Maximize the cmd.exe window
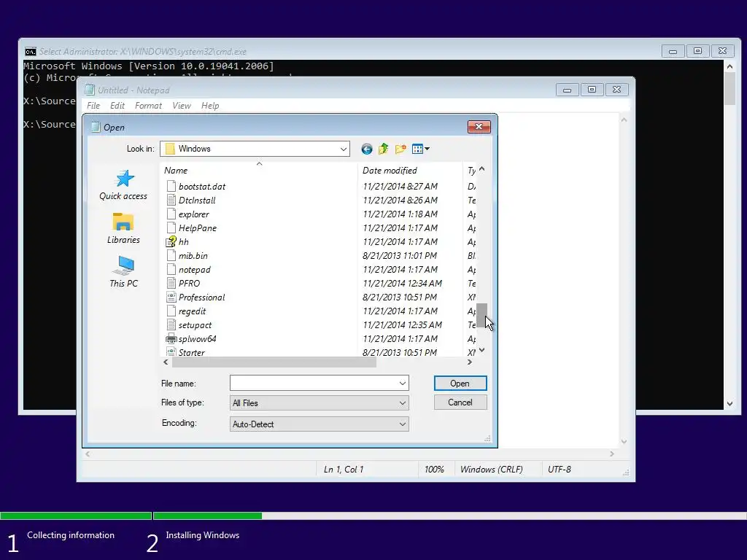 pos(697,51)
